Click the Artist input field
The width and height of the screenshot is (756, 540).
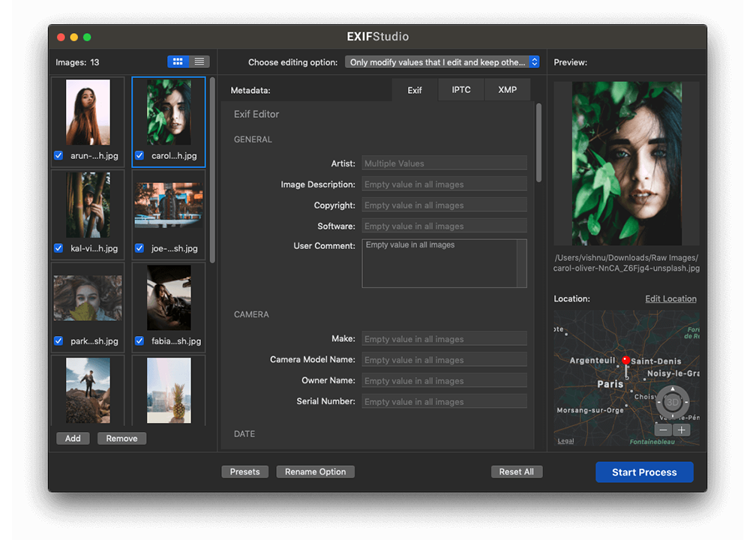coord(444,163)
